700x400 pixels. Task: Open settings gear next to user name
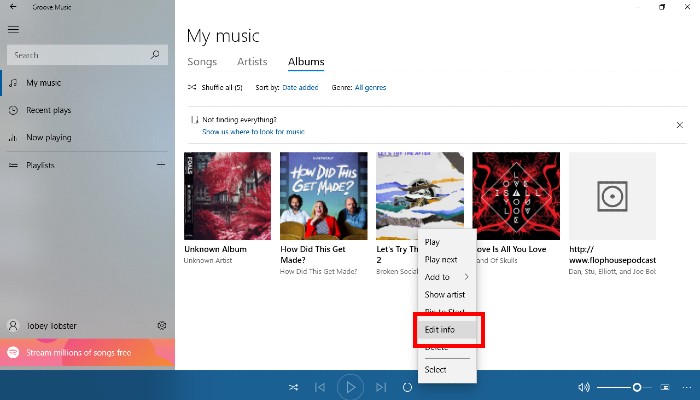[162, 326]
